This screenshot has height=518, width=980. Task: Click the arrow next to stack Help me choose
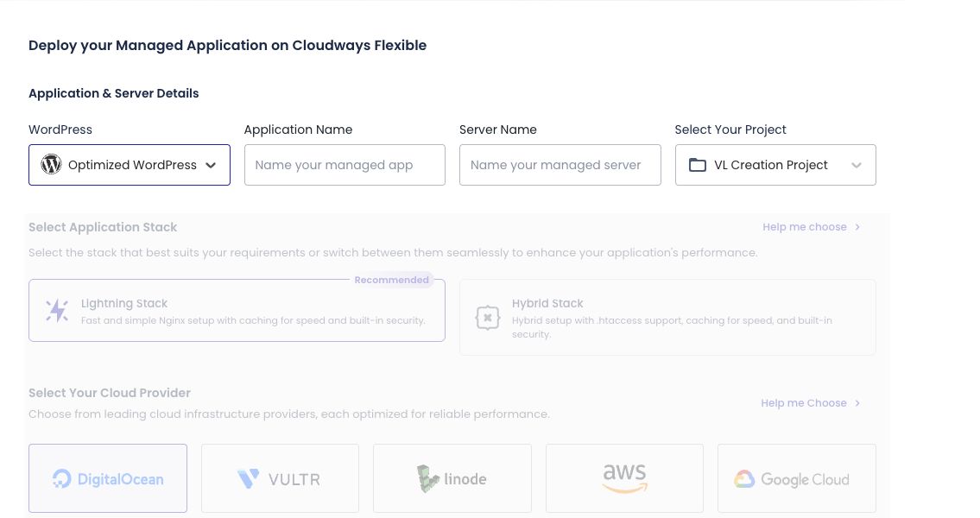tap(857, 227)
